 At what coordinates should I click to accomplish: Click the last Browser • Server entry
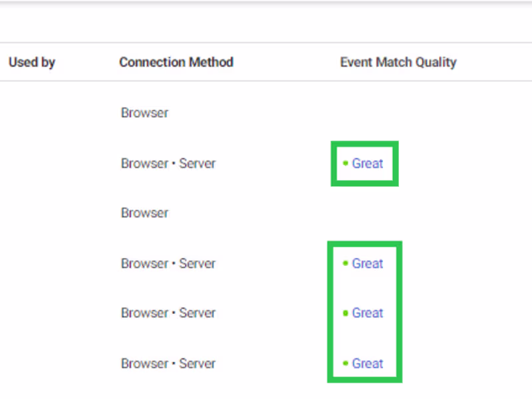point(168,364)
